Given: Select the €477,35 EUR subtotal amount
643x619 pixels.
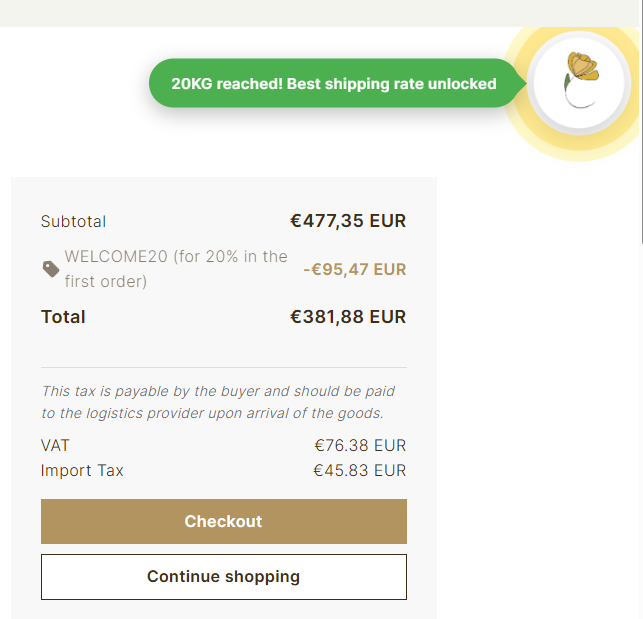Looking at the screenshot, I should click(x=348, y=221).
